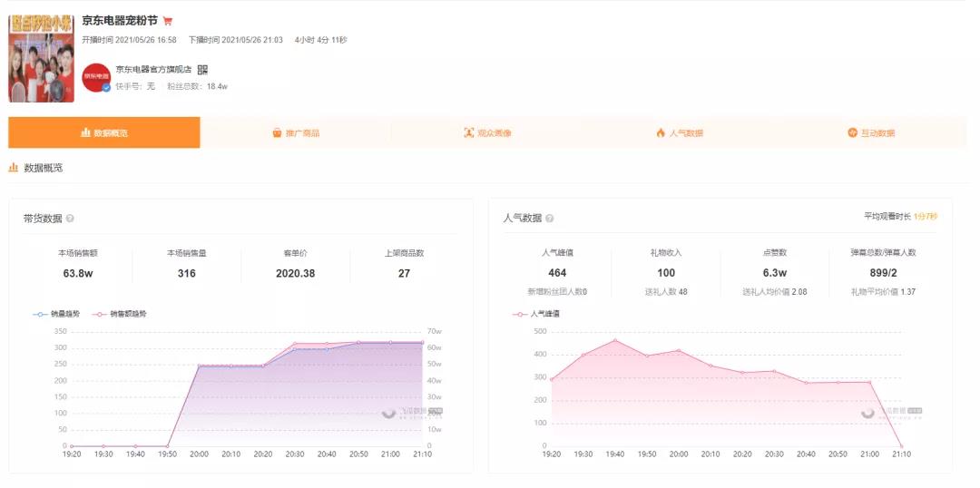Click the flame icon in 人气数据 tab

(x=661, y=132)
